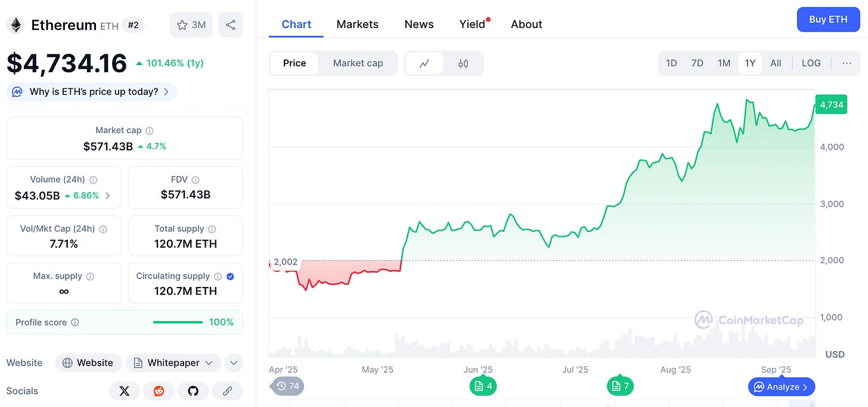Click the $43.05B volume value
Image resolution: width=868 pixels, height=407 pixels.
coord(37,196)
